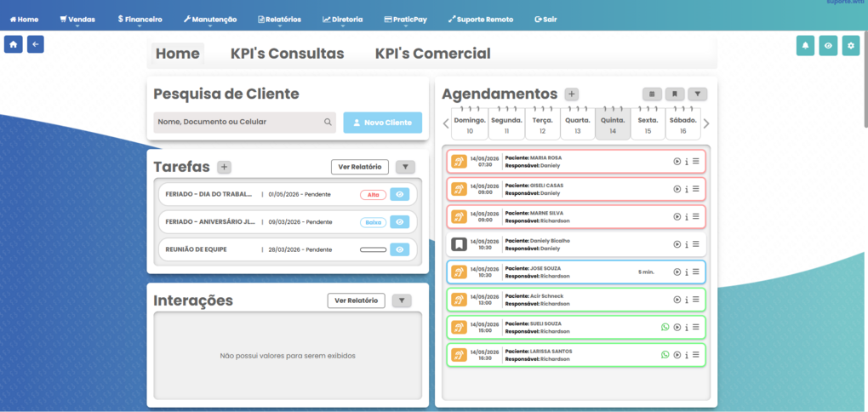This screenshot has width=868, height=412.
Task: Open PraticPay in the top menu
Action: (406, 20)
